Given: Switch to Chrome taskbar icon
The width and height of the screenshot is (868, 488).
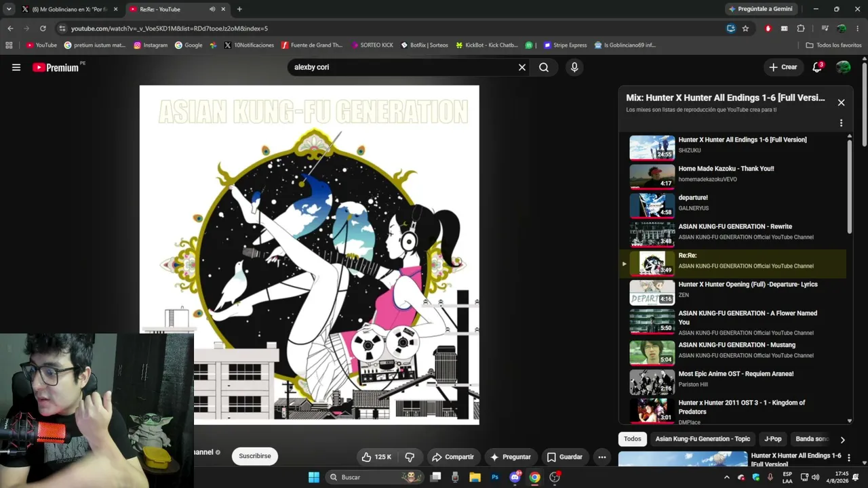Looking at the screenshot, I should (x=535, y=477).
